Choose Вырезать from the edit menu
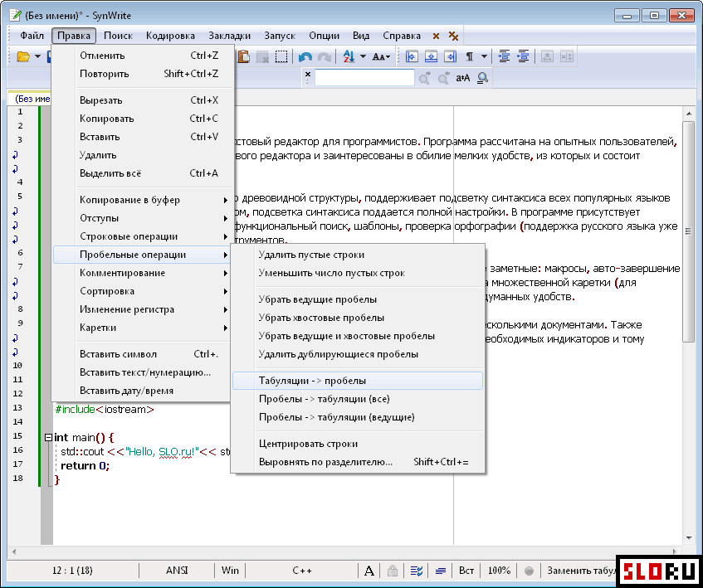The height and width of the screenshot is (588, 703). [143, 100]
